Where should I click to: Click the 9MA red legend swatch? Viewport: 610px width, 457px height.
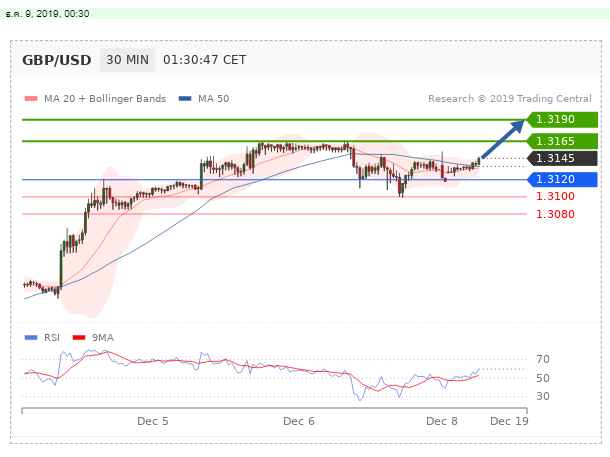pyautogui.click(x=79, y=338)
